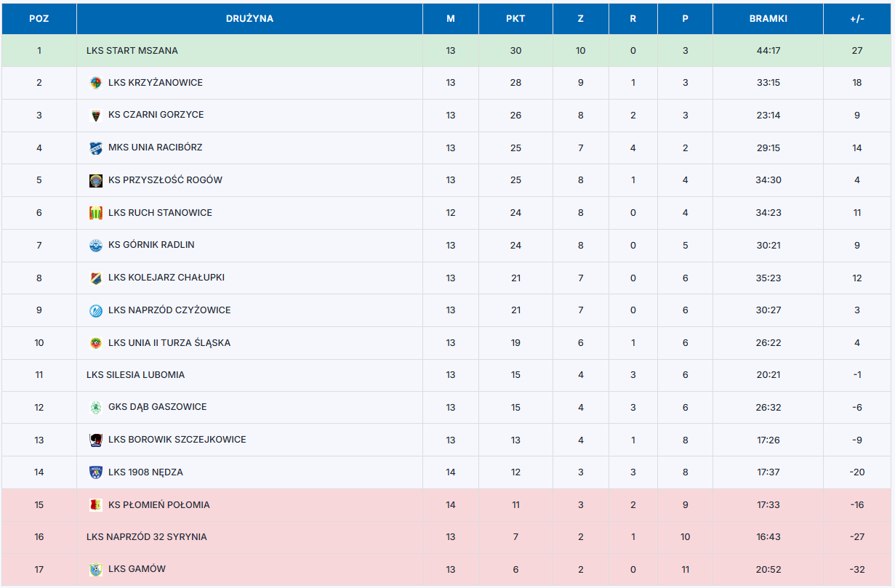Click the KS Płomień Połomia crest icon
This screenshot has width=895, height=588.
pos(95,505)
